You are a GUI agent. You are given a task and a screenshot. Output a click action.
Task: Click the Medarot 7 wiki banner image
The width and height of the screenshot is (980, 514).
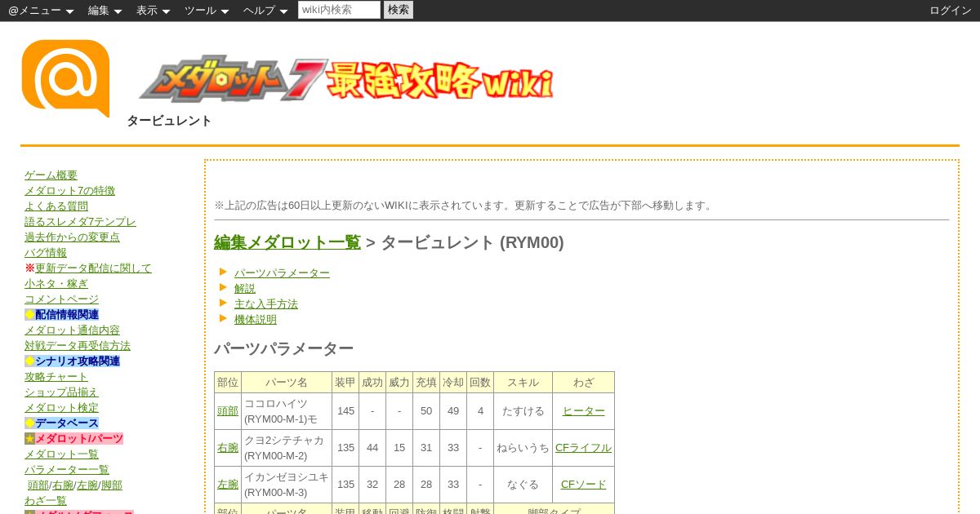pos(346,79)
